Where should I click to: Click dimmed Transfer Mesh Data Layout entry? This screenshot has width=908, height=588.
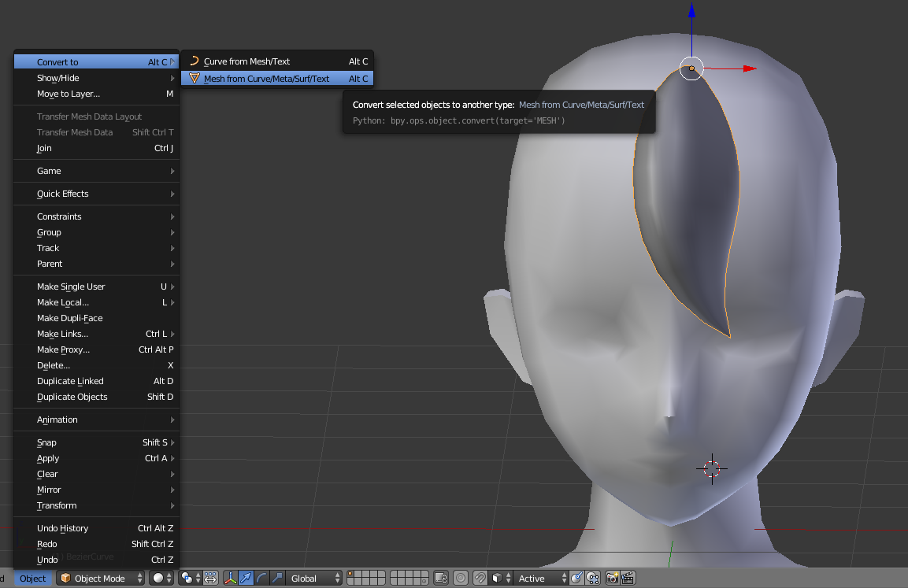pos(89,116)
